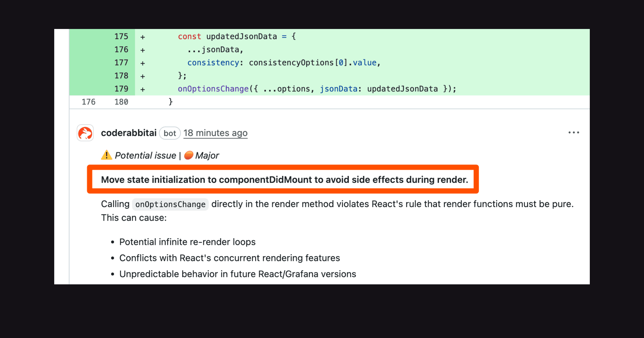Click the plus marker on line 178
This screenshot has height=338, width=644.
pyautogui.click(x=142, y=76)
